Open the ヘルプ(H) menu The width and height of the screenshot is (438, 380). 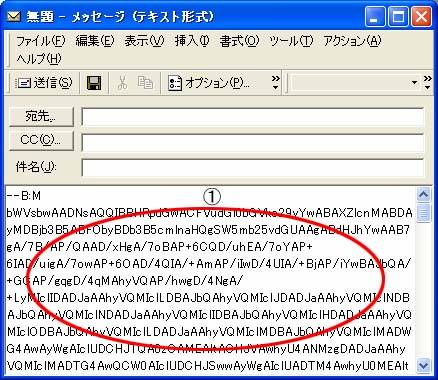pos(39,59)
